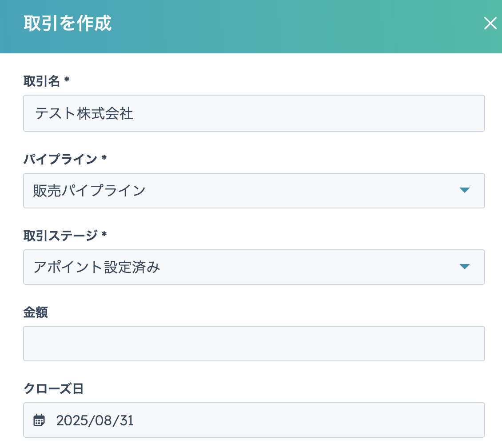Click the required asterisk beside パイプライン
The height and width of the screenshot is (448, 502).
click(104, 159)
